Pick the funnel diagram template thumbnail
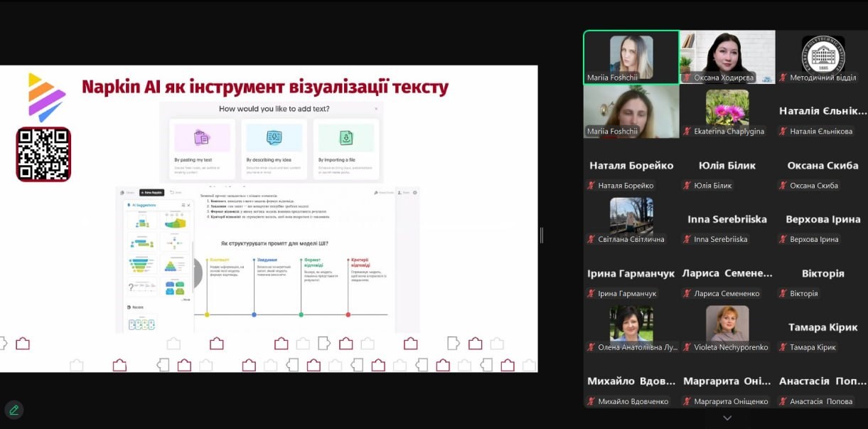 point(142,265)
